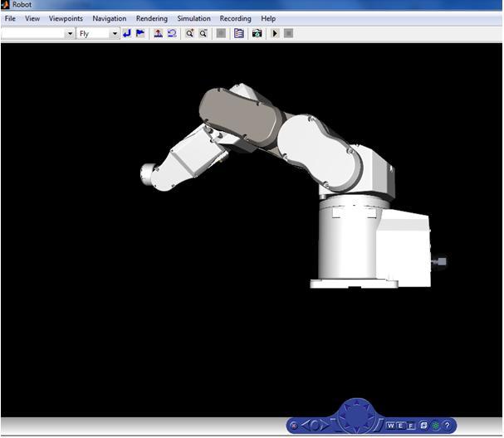Click the question mark help button

(447, 426)
